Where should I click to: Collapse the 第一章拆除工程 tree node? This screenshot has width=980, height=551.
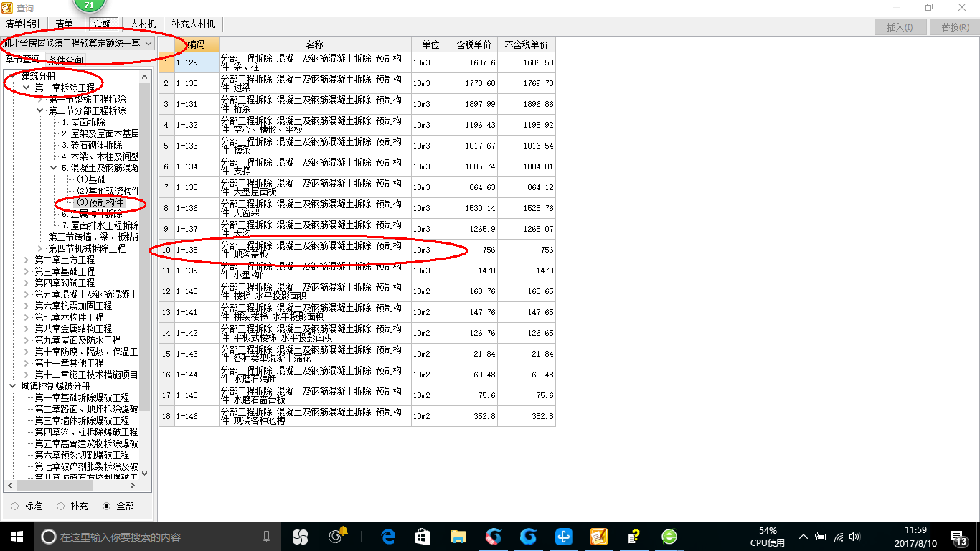coord(27,88)
